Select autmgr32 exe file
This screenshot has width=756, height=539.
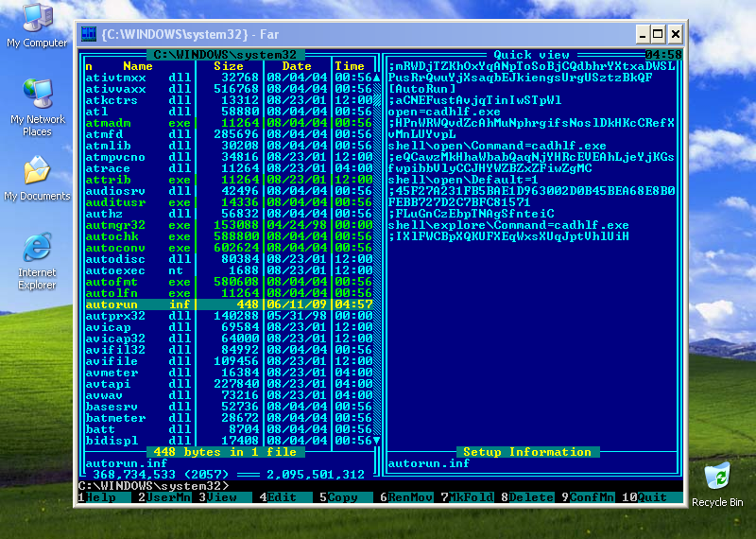pos(229,225)
